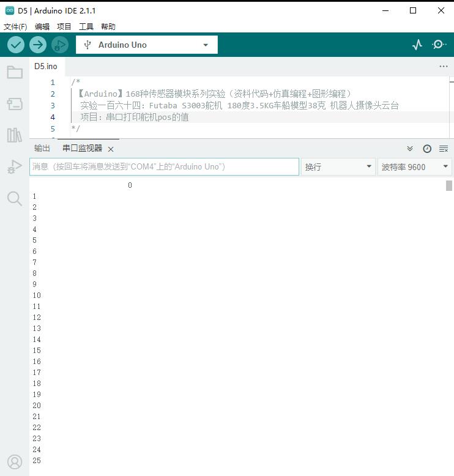
Task: Start debugging with the debug toolbar button
Action: coord(60,45)
